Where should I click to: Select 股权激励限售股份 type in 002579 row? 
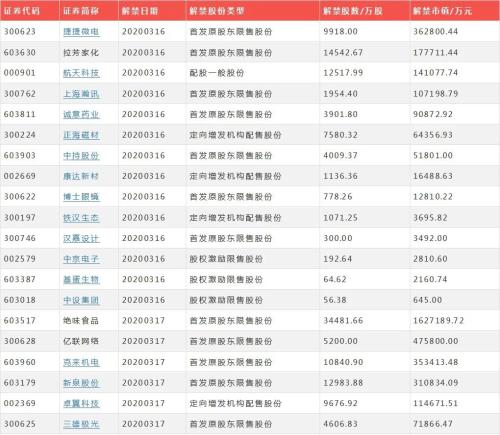tap(226, 259)
